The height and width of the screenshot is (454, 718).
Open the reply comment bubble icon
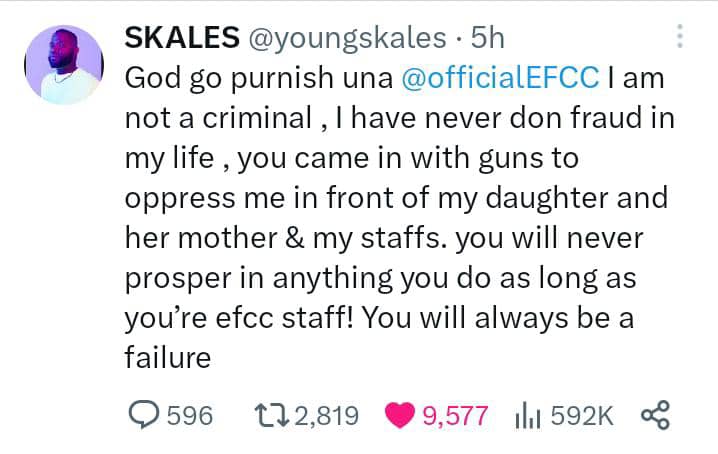[144, 415]
